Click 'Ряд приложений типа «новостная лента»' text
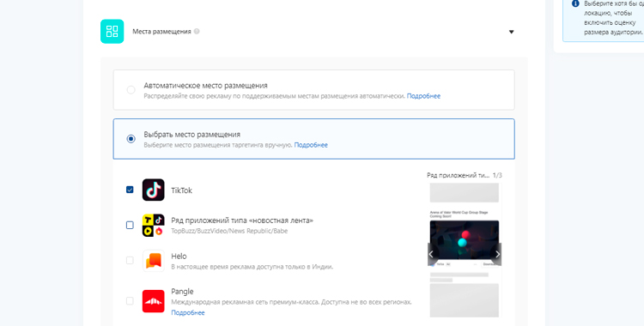Viewport: 644px width, 326px height. pyautogui.click(x=242, y=220)
